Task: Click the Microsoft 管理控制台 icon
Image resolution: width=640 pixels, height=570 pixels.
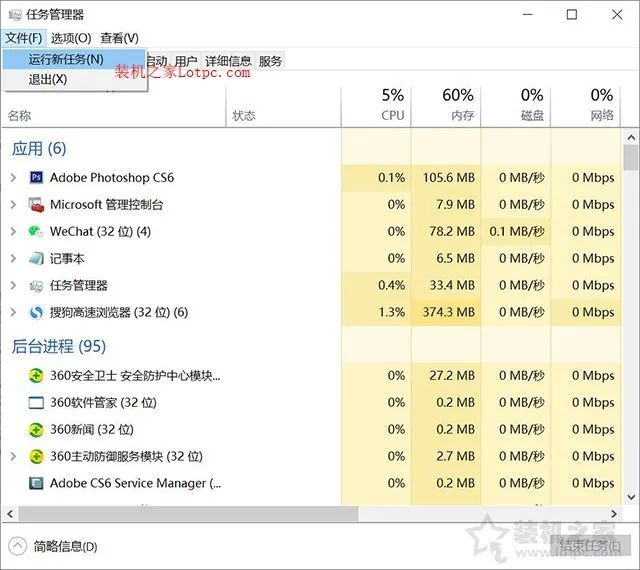Action: (37, 205)
